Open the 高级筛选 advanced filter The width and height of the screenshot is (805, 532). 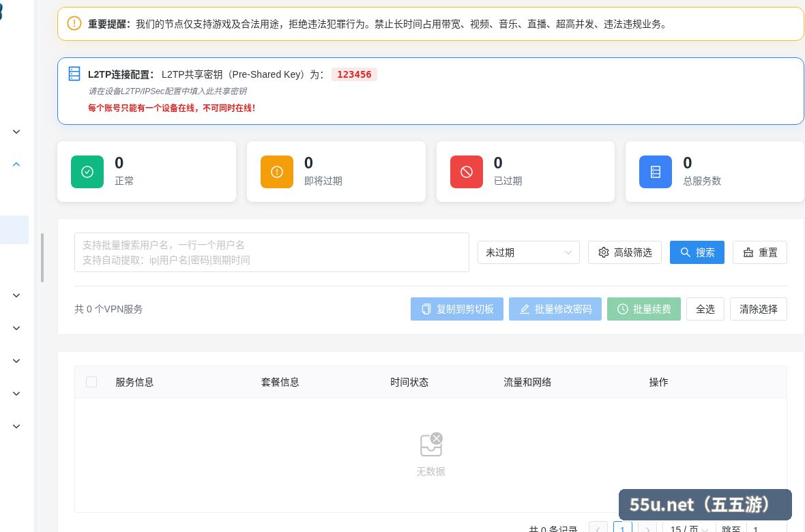[625, 252]
